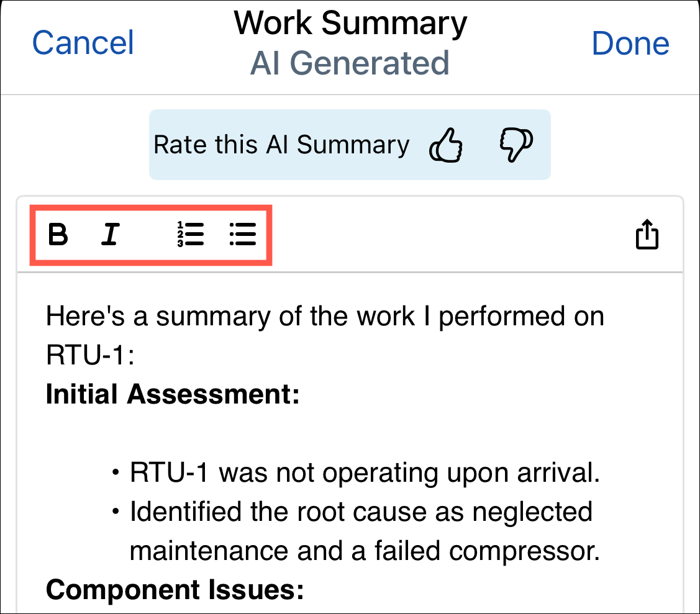
Task: Tap Cancel to discard the summary
Action: pos(83,43)
